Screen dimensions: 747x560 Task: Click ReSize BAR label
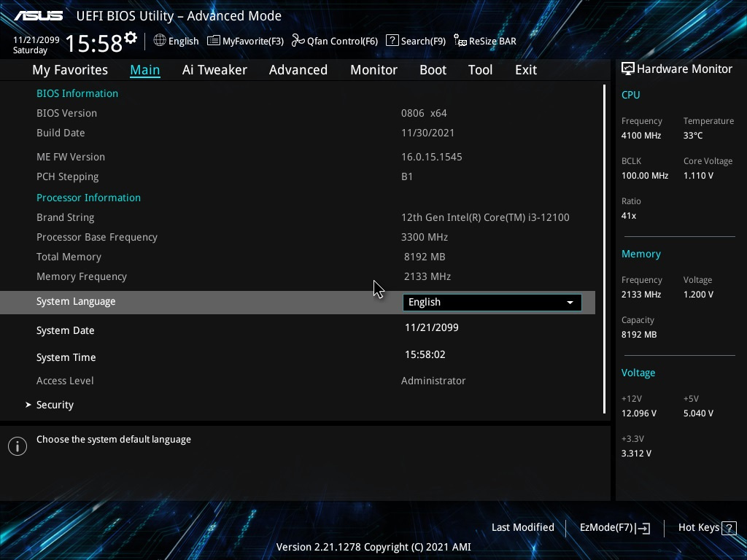(492, 41)
